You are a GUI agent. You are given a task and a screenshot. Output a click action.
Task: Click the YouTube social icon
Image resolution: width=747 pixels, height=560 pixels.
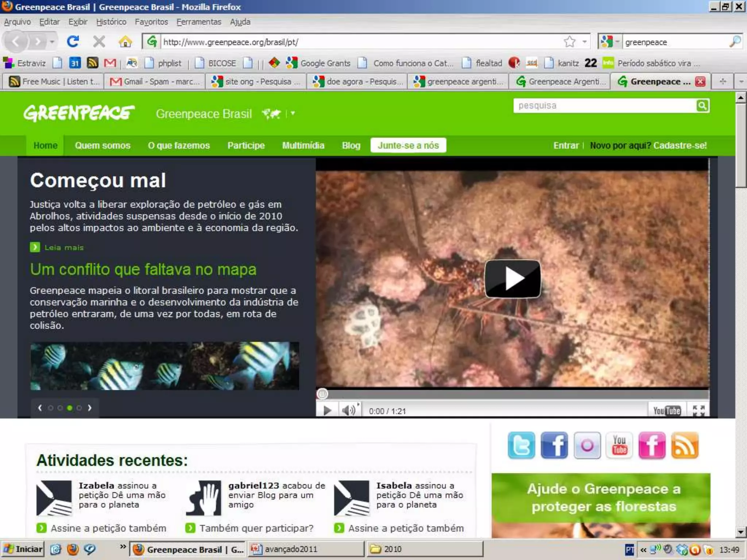[619, 445]
